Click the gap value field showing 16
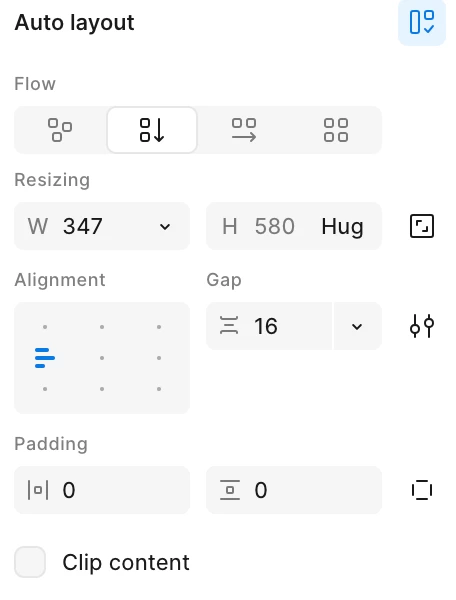This screenshot has height=600, width=456. [269, 326]
